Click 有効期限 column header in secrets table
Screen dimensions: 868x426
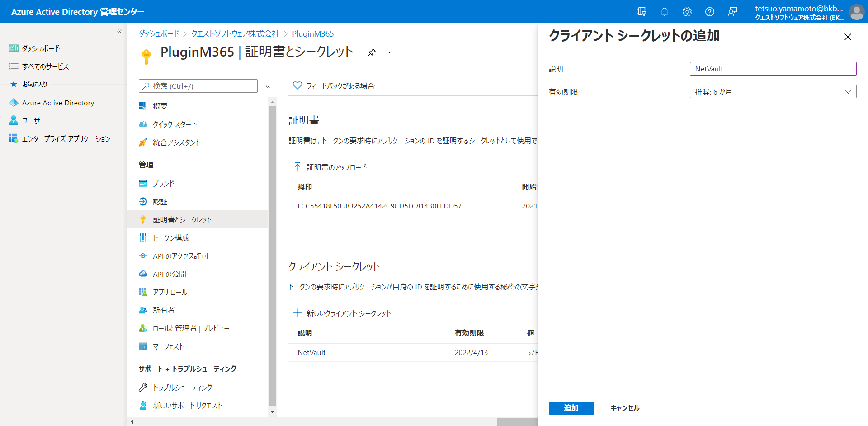pyautogui.click(x=469, y=332)
